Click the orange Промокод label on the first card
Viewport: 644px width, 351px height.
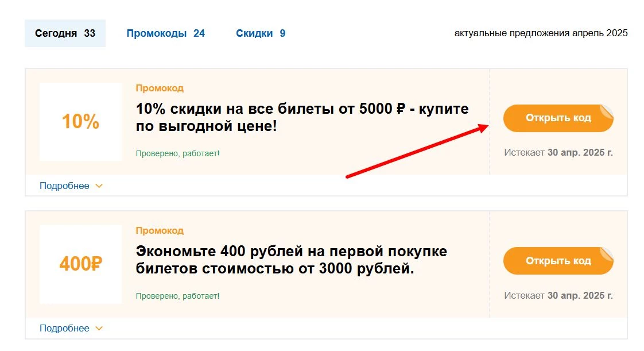(x=159, y=88)
